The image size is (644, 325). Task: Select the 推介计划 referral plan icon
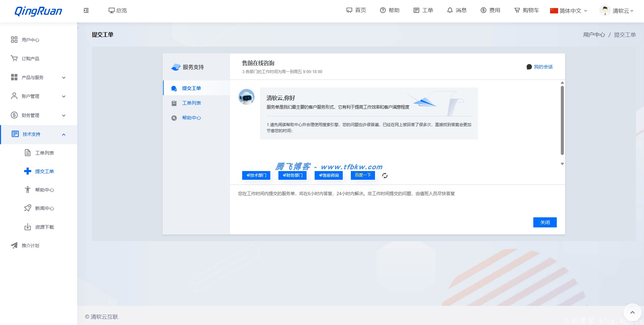(x=14, y=246)
